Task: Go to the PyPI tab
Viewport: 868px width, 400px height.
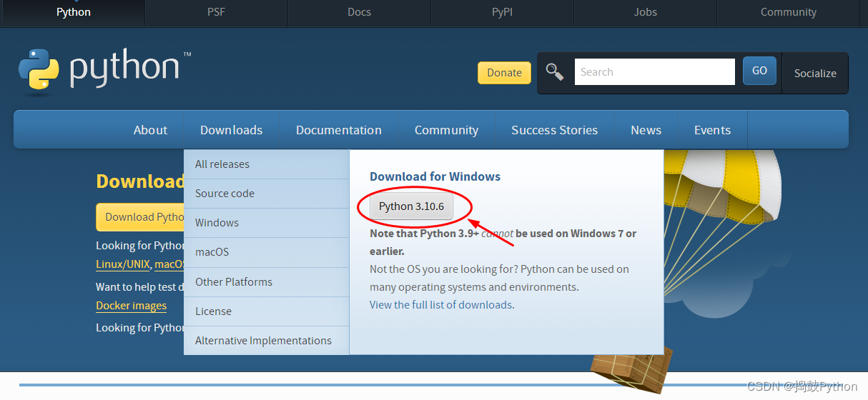Action: click(502, 12)
